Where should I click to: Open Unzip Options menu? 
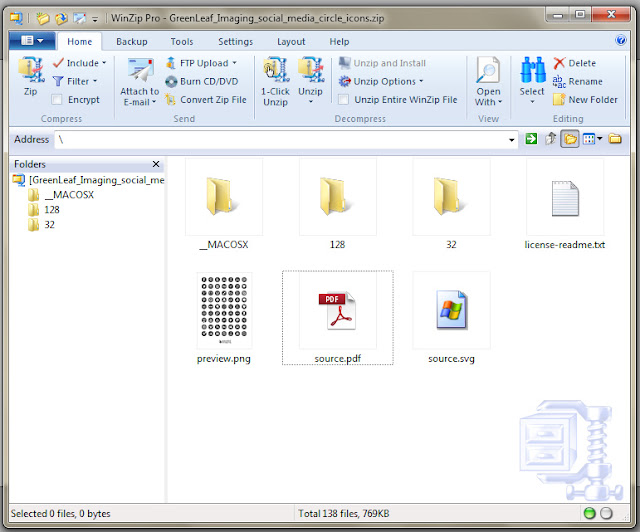(x=381, y=81)
